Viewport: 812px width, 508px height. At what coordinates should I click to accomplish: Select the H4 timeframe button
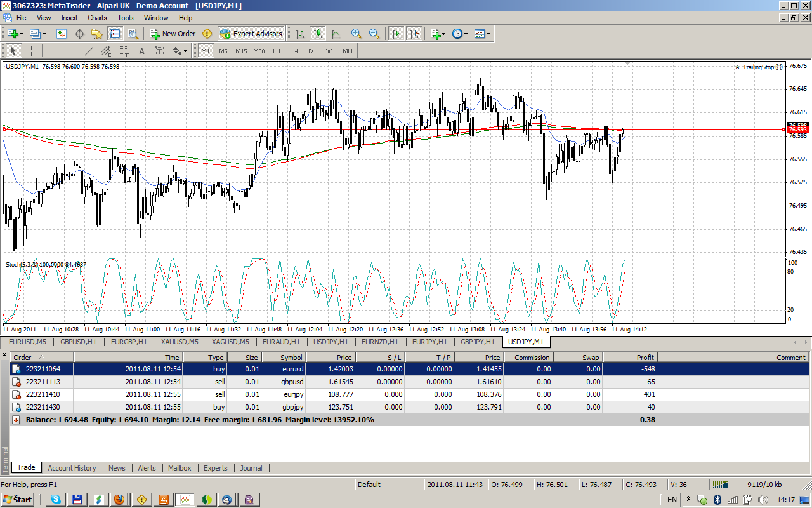294,51
